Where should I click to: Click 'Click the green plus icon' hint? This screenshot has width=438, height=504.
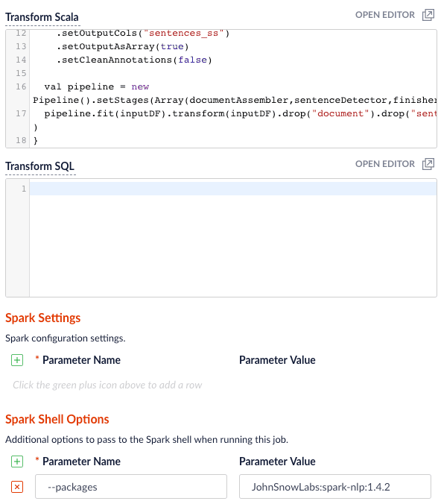tap(107, 385)
